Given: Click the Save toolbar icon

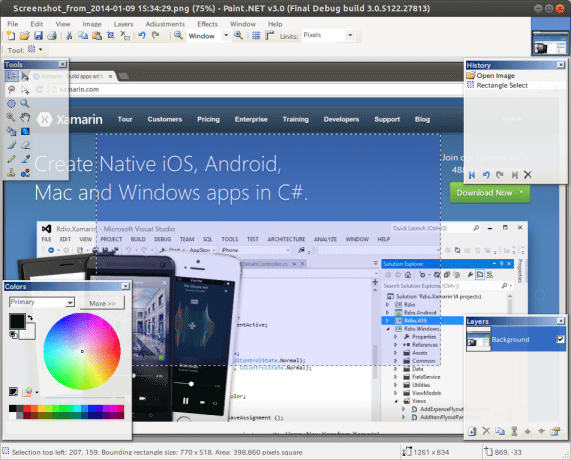Looking at the screenshot, I should point(38,36).
